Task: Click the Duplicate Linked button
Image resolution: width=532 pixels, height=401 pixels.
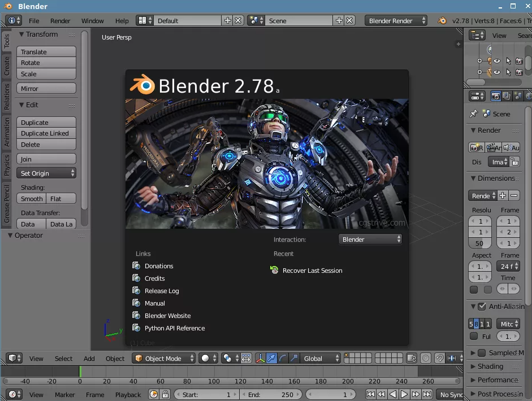Action: pyautogui.click(x=46, y=133)
